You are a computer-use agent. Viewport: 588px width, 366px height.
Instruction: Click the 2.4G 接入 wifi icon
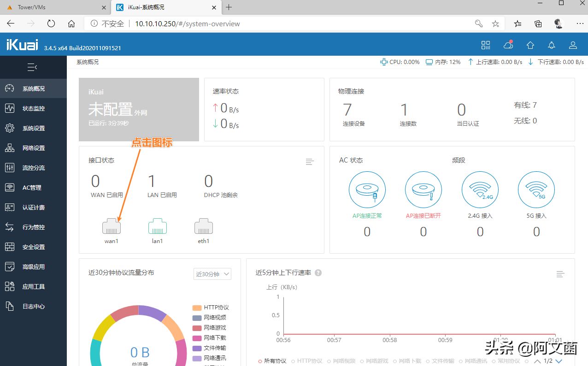point(480,190)
